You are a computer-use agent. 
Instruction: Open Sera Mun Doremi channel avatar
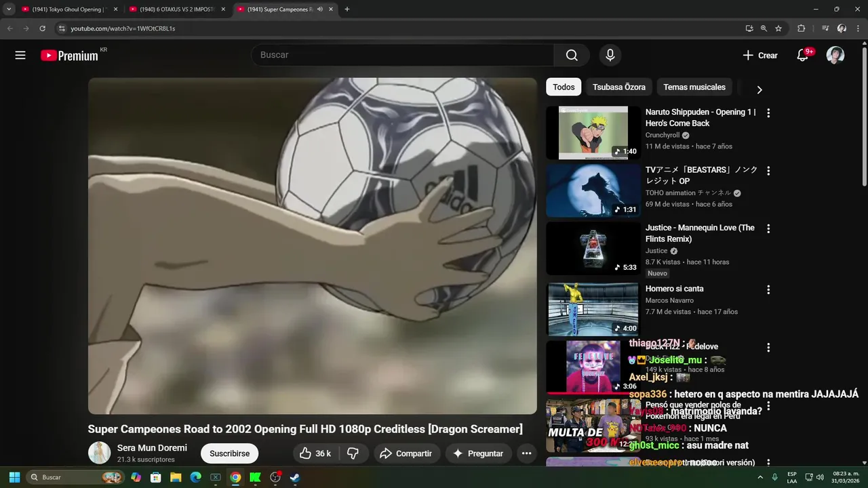99,453
